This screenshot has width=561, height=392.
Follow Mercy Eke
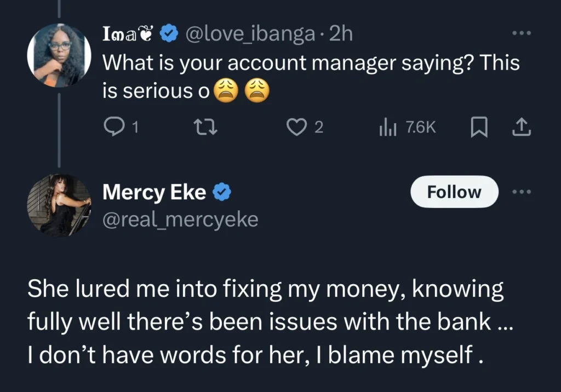coord(454,192)
